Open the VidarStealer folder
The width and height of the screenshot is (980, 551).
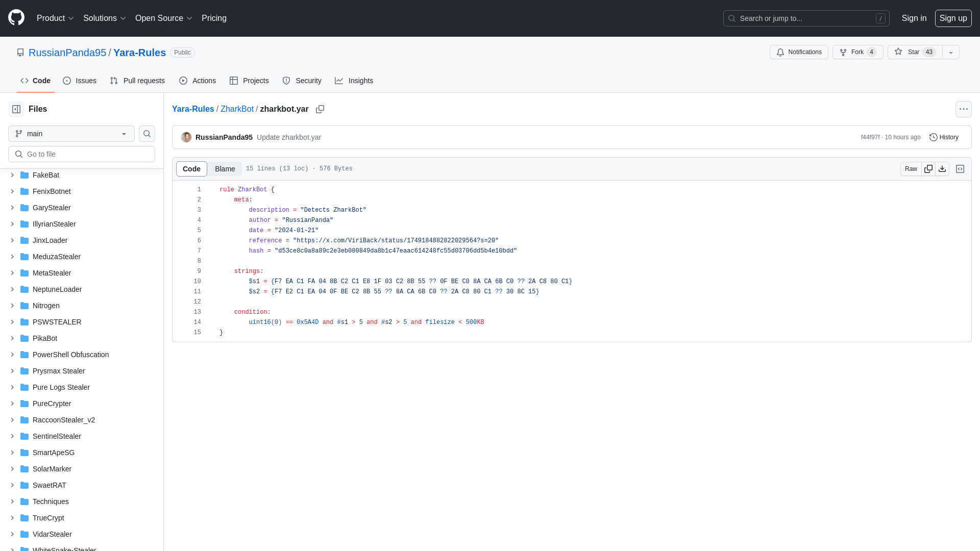click(x=52, y=534)
